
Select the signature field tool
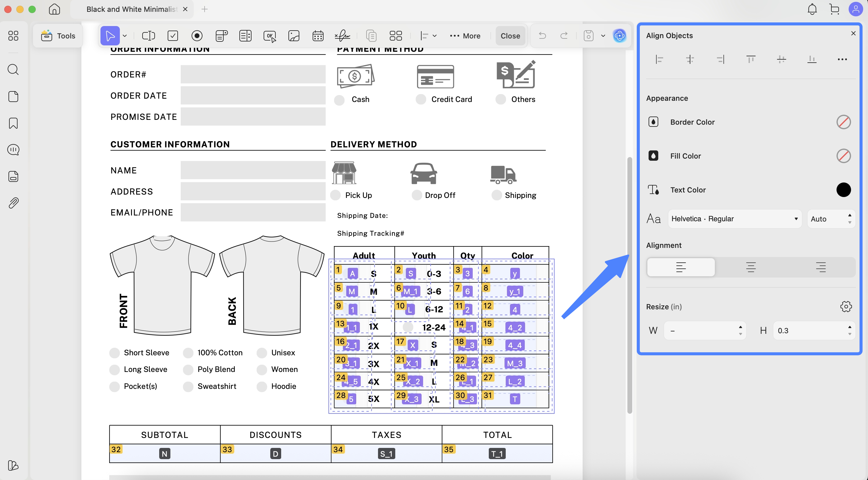(x=342, y=36)
